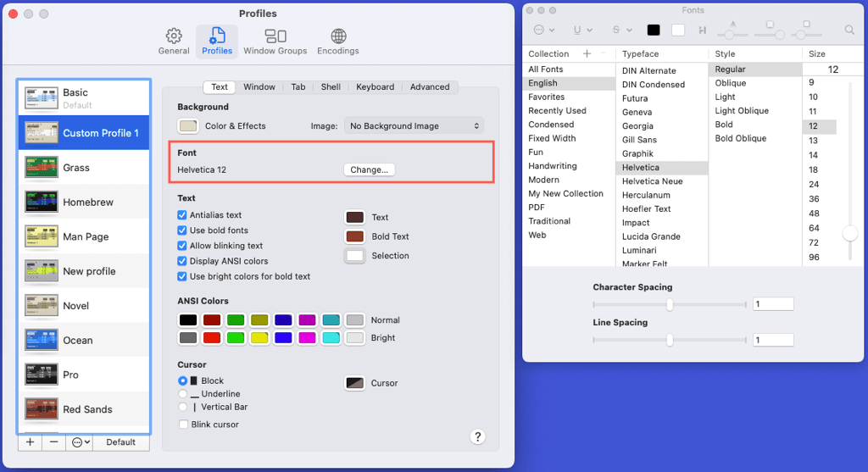This screenshot has width=868, height=472.
Task: Click the Change font button
Action: click(370, 169)
